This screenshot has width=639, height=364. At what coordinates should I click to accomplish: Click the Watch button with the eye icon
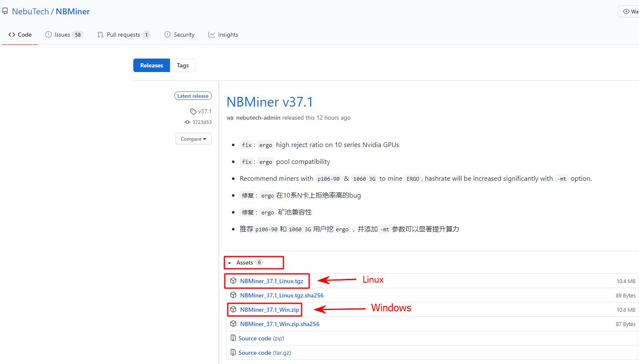click(x=629, y=11)
